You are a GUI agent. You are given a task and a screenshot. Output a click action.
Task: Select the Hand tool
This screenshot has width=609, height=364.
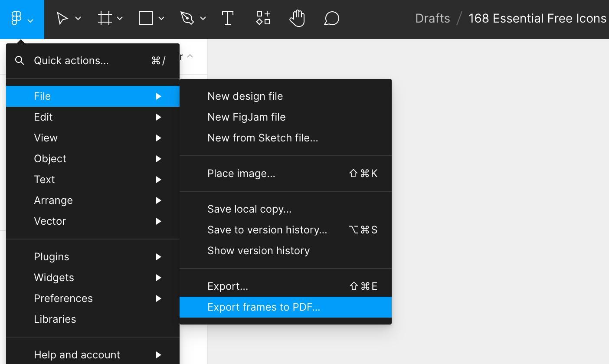tap(297, 19)
